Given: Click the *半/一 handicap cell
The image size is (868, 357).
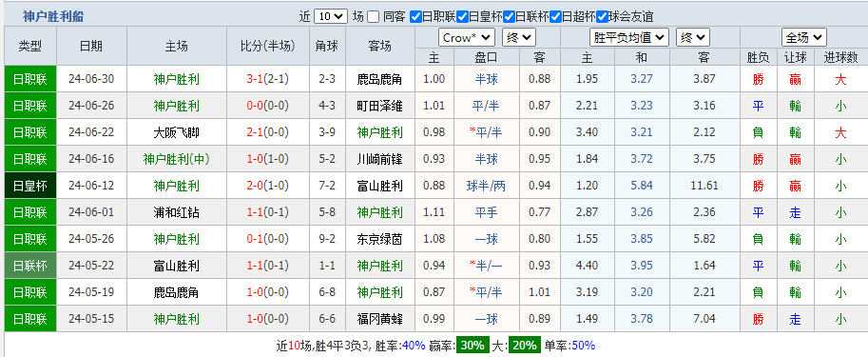Looking at the screenshot, I should tap(486, 266).
